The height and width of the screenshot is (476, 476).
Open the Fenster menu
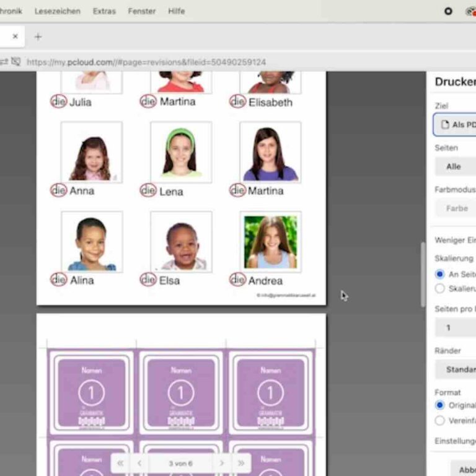142,11
